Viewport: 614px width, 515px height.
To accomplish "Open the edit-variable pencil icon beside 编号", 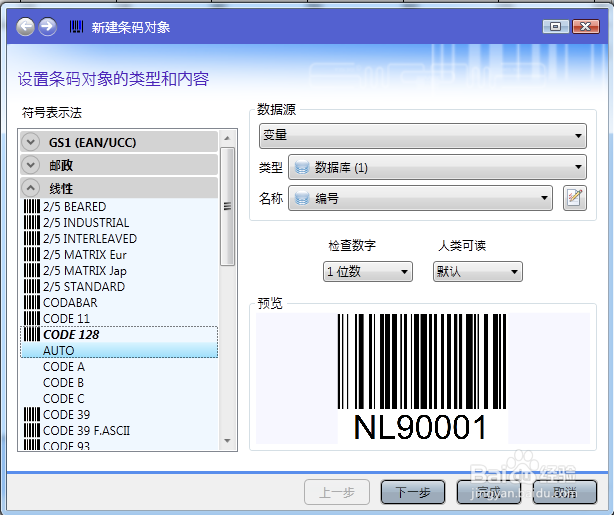I will [574, 198].
